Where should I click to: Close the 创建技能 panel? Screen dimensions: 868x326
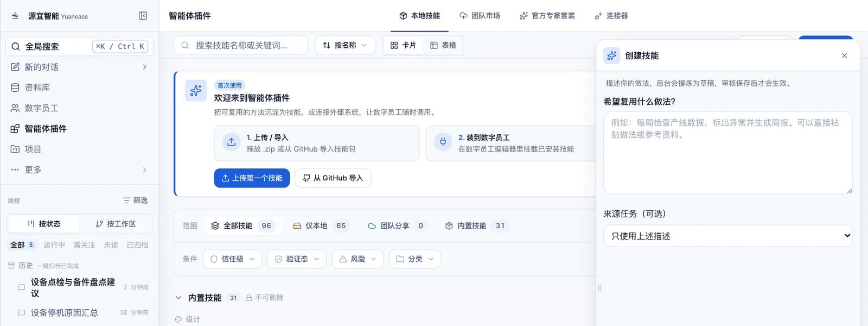click(x=845, y=55)
